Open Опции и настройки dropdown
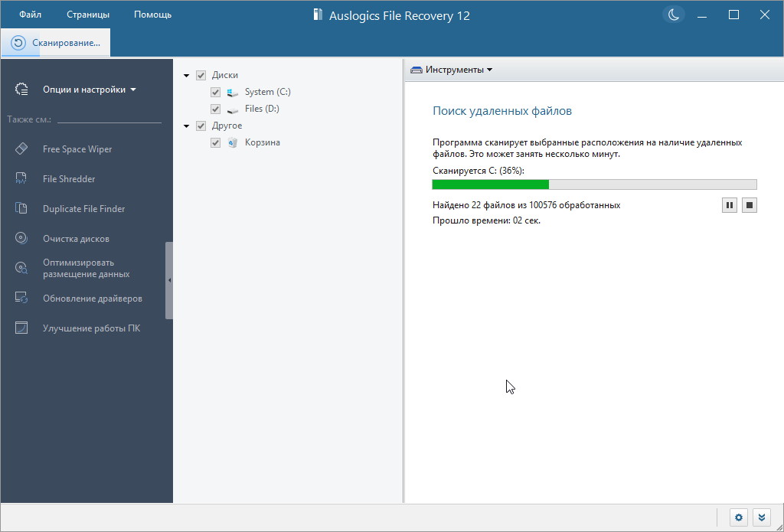This screenshot has width=784, height=532. (x=90, y=90)
